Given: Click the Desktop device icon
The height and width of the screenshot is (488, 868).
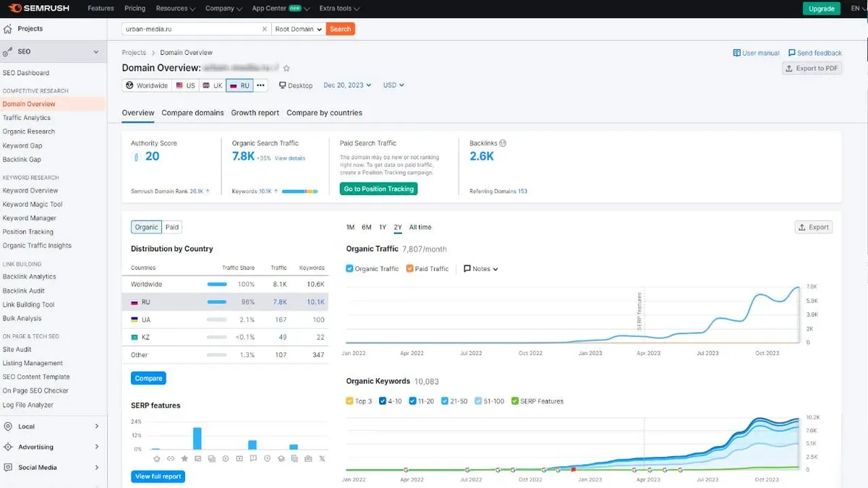Looking at the screenshot, I should point(283,85).
